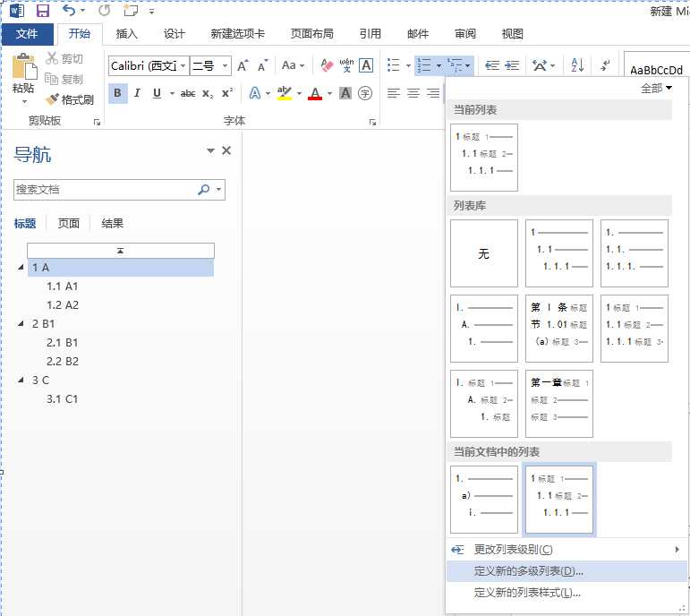Click the Increase Indent icon

coord(512,65)
